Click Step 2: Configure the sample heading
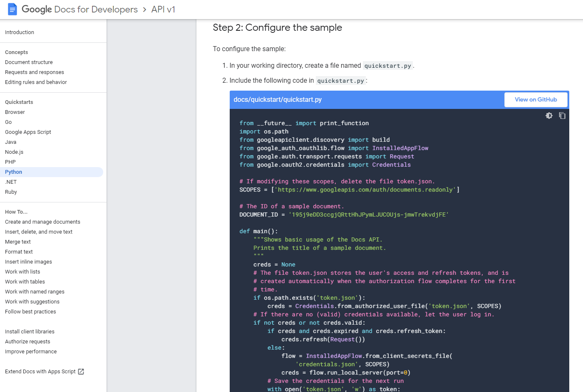The image size is (583, 392). (x=278, y=27)
